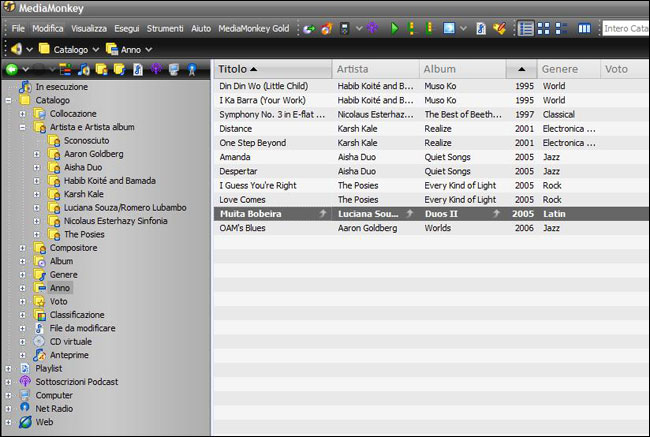Click the auto-tag brush icon in toolbar
The width and height of the screenshot is (650, 437).
pos(498,29)
